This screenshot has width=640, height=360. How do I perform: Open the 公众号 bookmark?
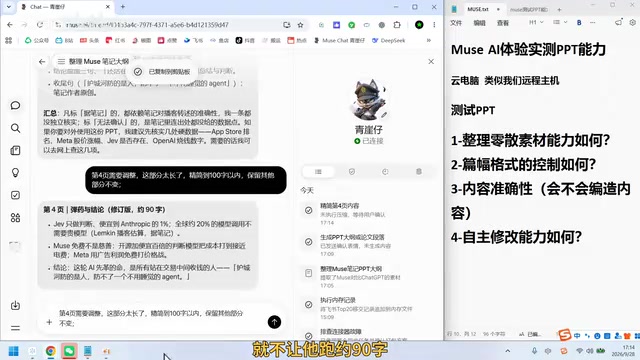coord(37,40)
